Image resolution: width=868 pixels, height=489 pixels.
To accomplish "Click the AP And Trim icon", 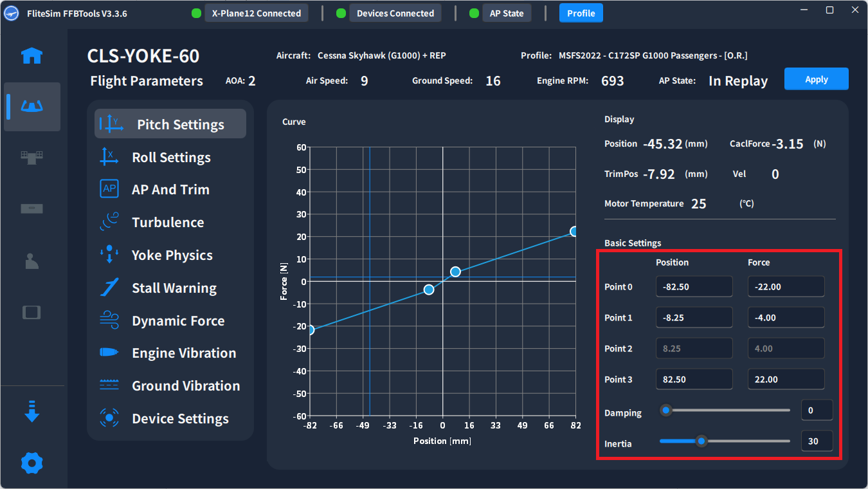I will click(109, 189).
